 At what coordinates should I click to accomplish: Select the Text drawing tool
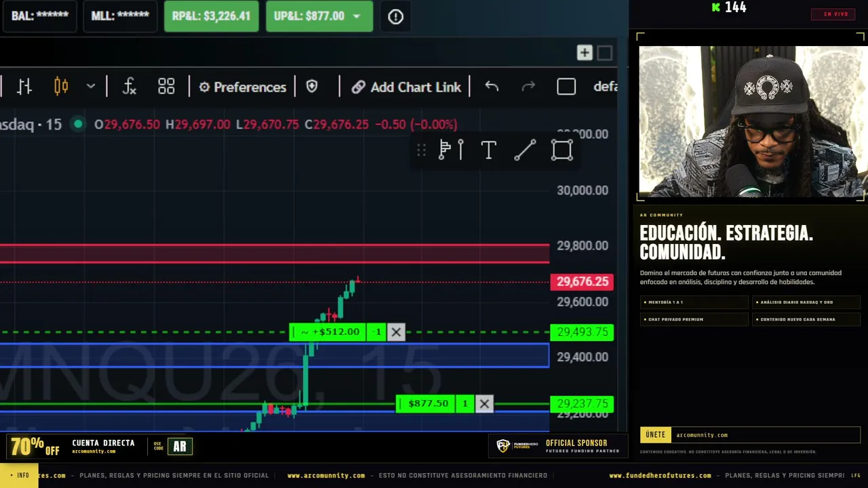[x=488, y=150]
